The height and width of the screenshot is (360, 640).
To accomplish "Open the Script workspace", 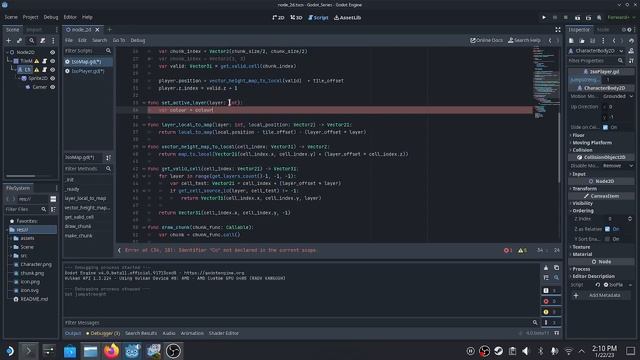I will pos(318,18).
